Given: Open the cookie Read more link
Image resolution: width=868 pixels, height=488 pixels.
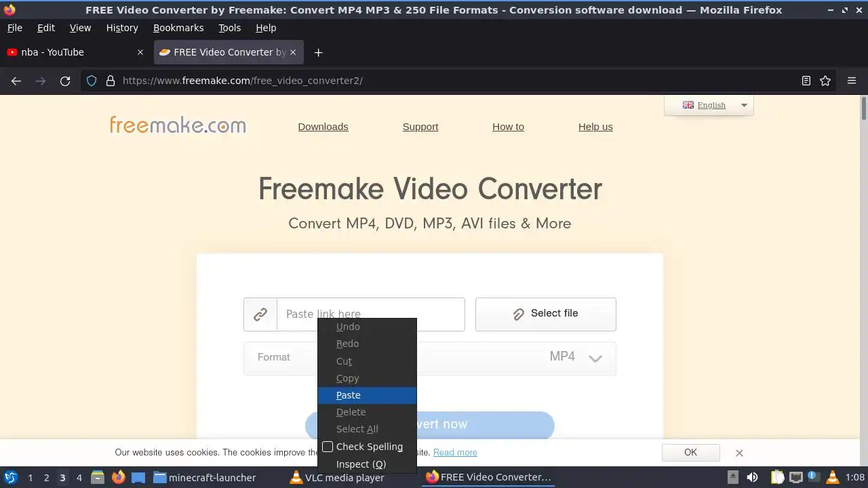Looking at the screenshot, I should pos(455,453).
